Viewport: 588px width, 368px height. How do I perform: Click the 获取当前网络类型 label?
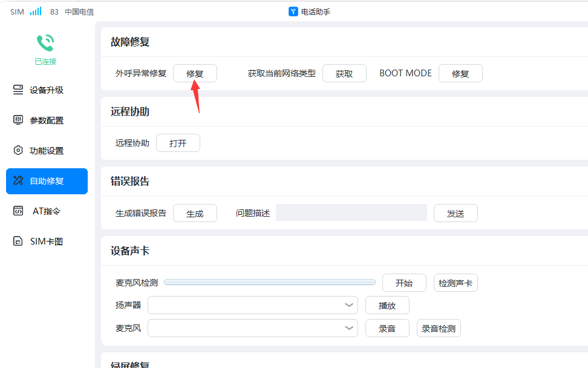[282, 73]
